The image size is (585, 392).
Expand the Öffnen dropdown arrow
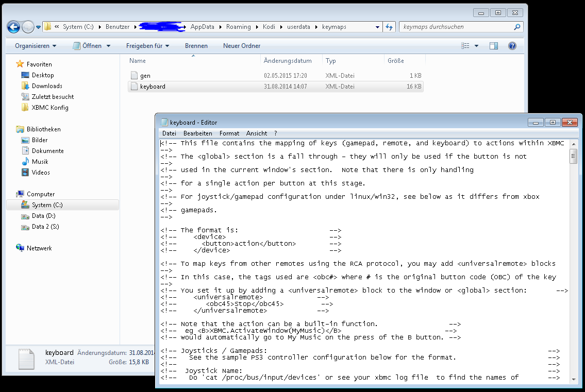[109, 46]
